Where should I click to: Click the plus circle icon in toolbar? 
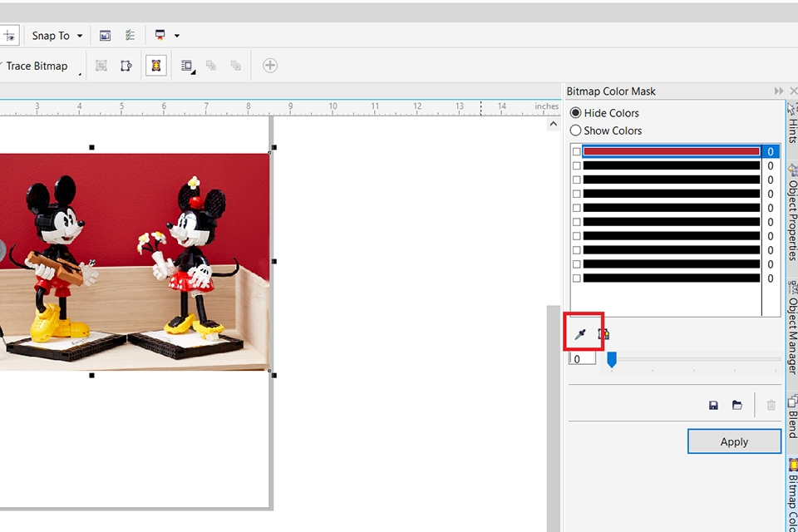(269, 66)
